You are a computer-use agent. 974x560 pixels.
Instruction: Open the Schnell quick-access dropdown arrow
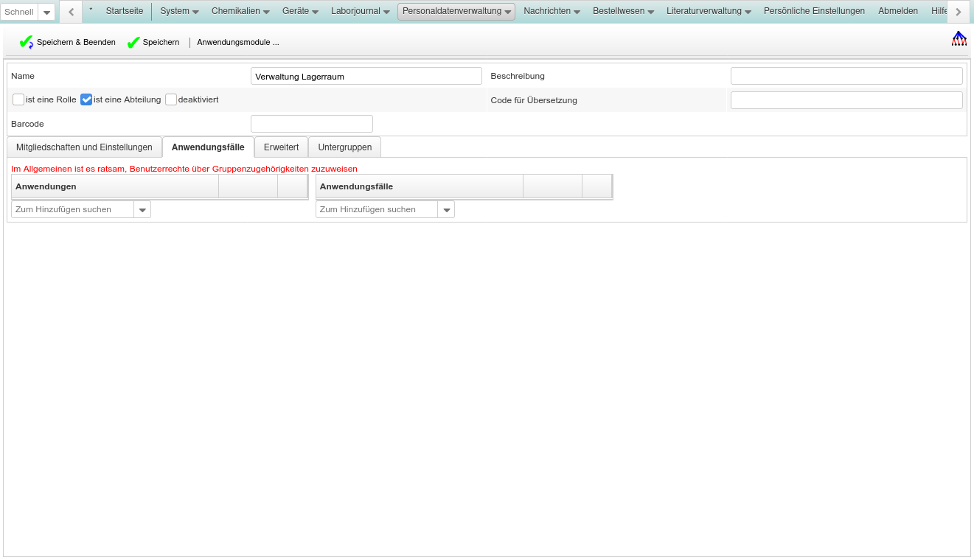[x=46, y=12]
